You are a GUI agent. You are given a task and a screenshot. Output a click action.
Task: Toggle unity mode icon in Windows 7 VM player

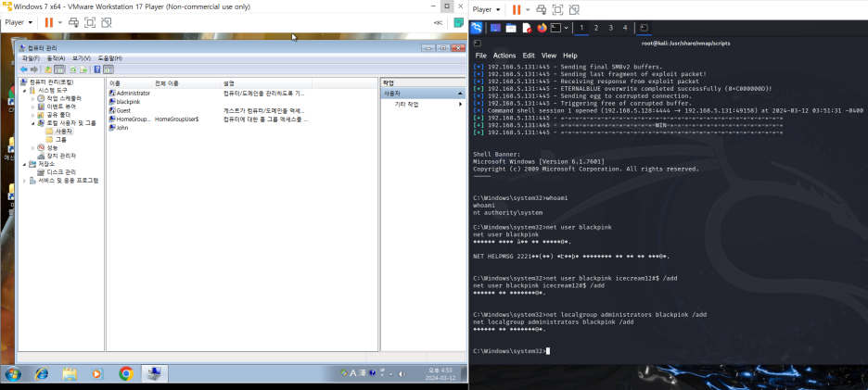click(x=107, y=22)
